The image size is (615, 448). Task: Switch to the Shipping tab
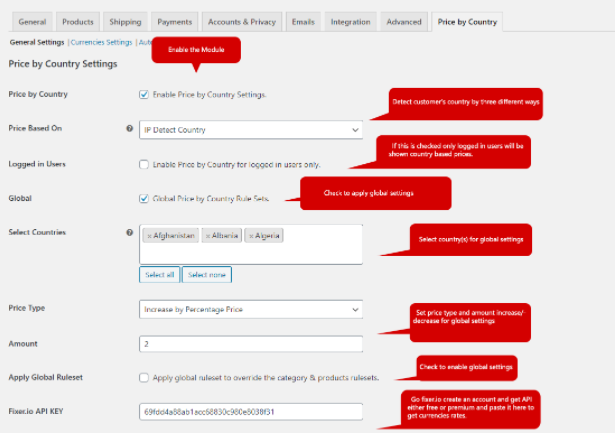pos(125,22)
